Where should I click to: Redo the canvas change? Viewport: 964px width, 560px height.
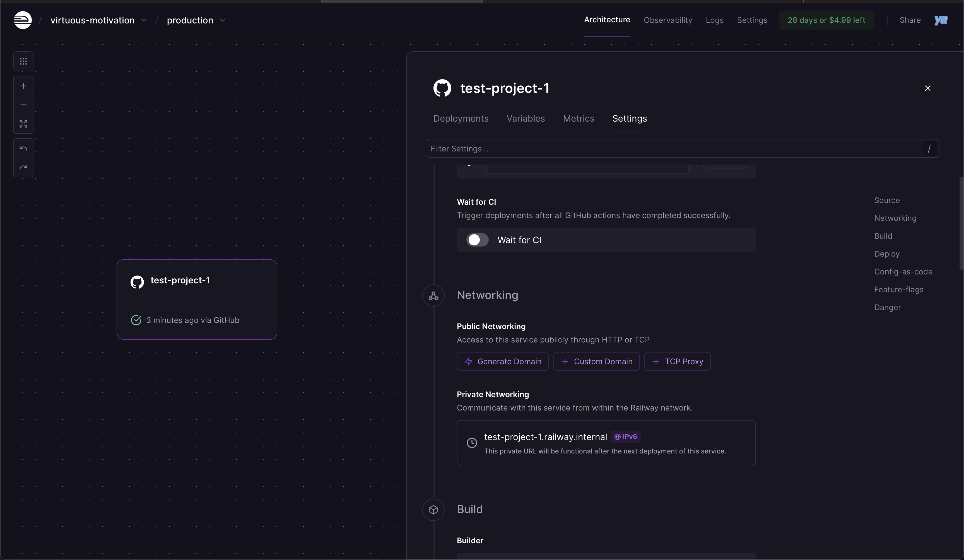[x=23, y=167]
